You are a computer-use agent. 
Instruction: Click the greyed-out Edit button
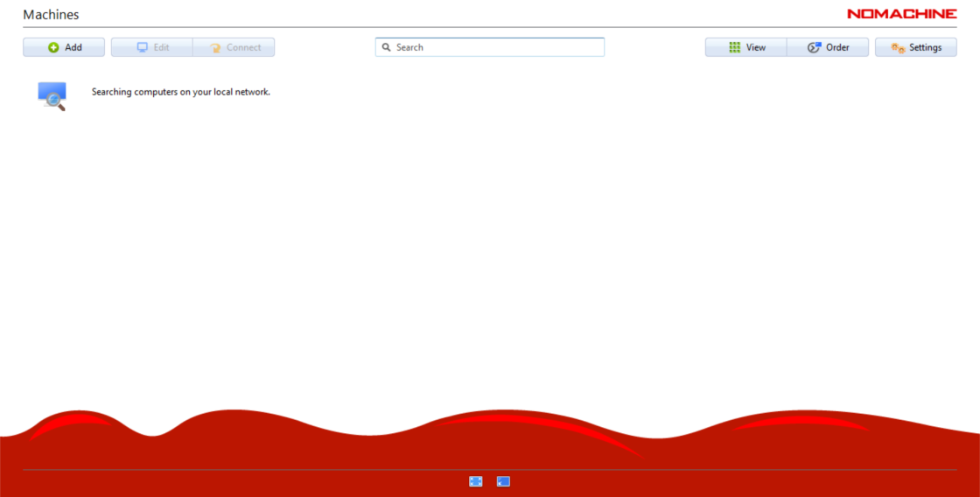152,47
